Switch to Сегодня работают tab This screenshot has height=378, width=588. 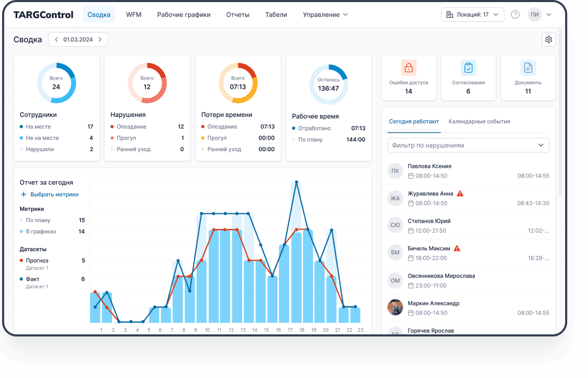coord(413,122)
